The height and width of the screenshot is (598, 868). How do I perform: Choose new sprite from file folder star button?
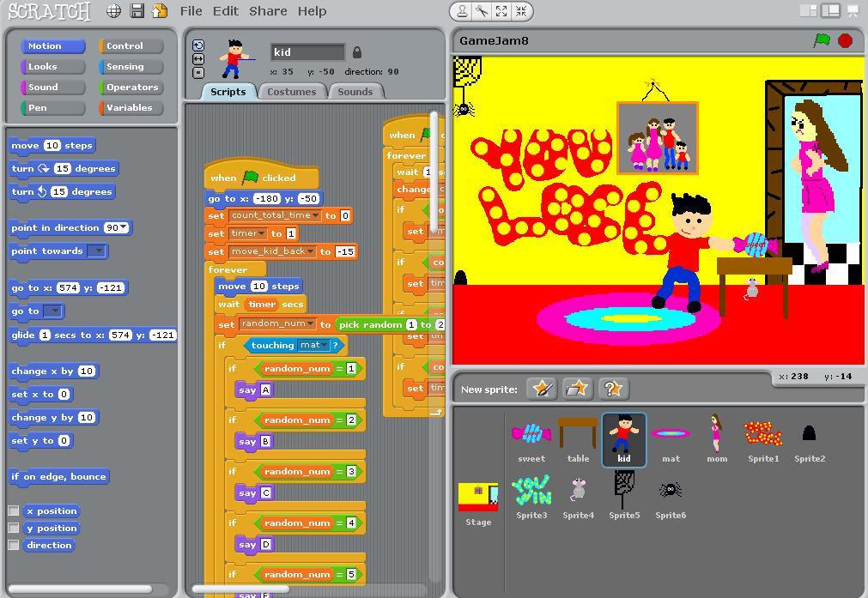[577, 389]
